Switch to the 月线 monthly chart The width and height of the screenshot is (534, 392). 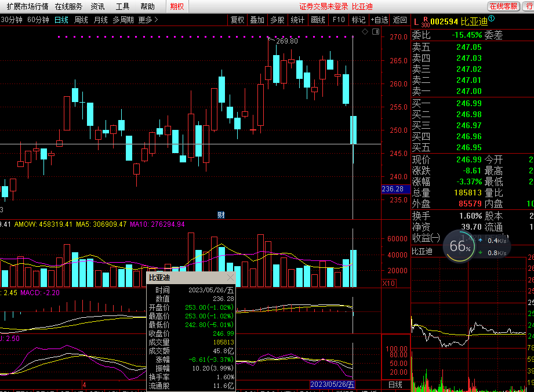click(100, 20)
